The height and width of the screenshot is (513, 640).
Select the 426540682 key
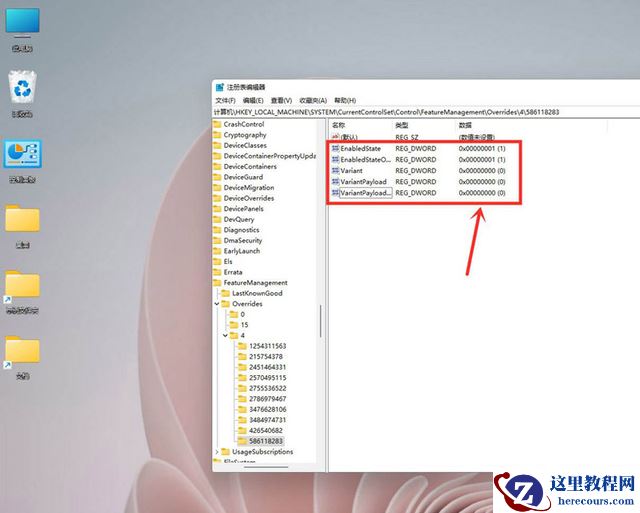click(266, 431)
